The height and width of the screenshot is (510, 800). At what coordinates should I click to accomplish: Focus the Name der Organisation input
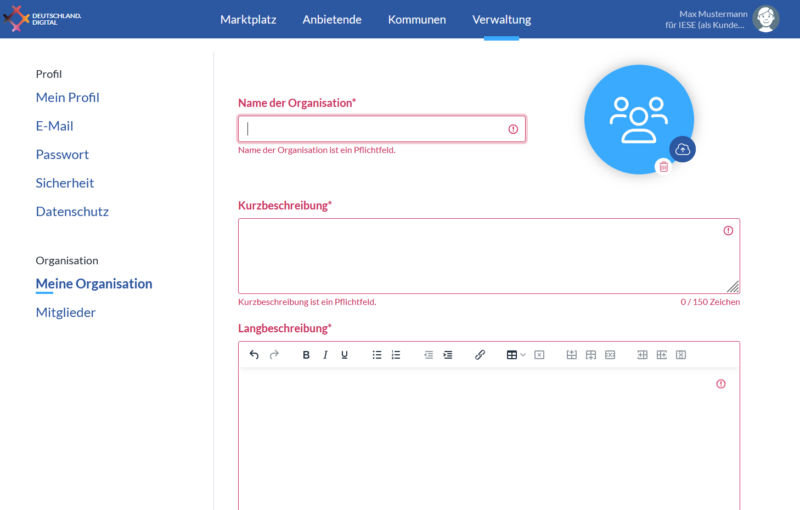tap(382, 129)
